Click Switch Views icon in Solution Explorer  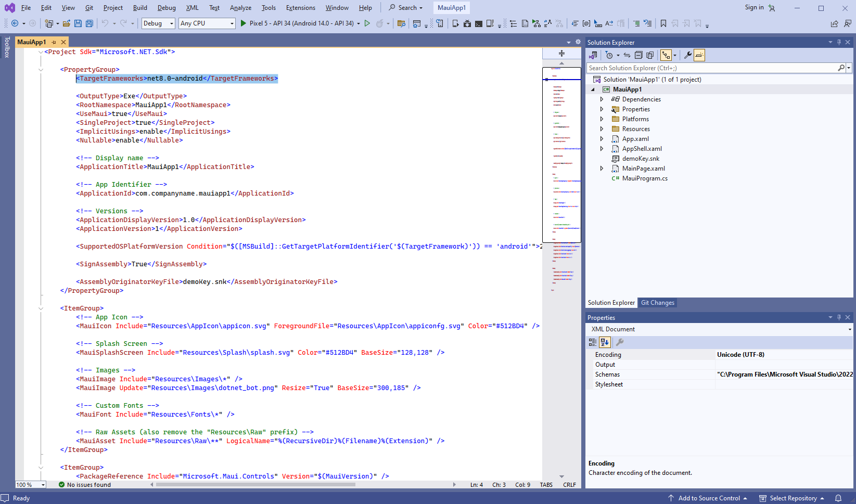[593, 55]
